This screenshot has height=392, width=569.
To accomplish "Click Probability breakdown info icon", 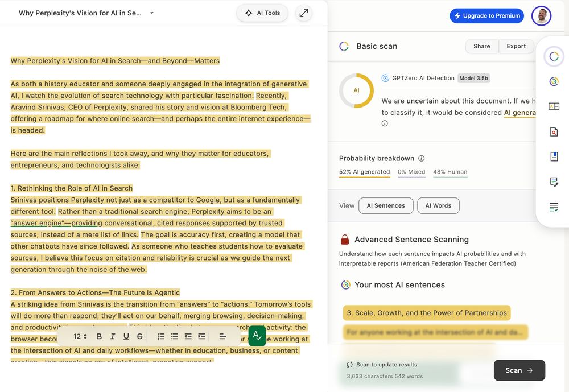I will pos(421,158).
